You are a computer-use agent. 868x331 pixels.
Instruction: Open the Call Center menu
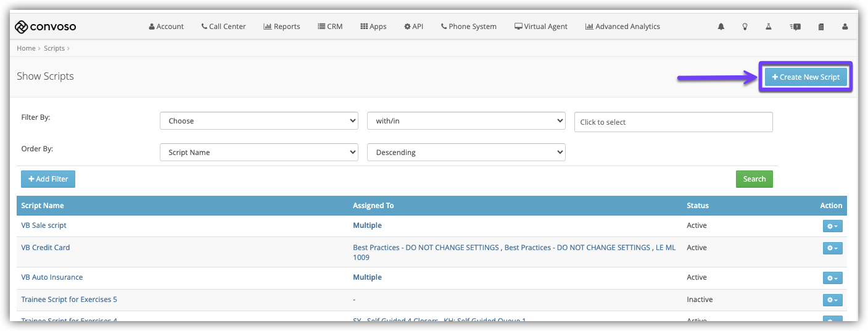(x=223, y=27)
